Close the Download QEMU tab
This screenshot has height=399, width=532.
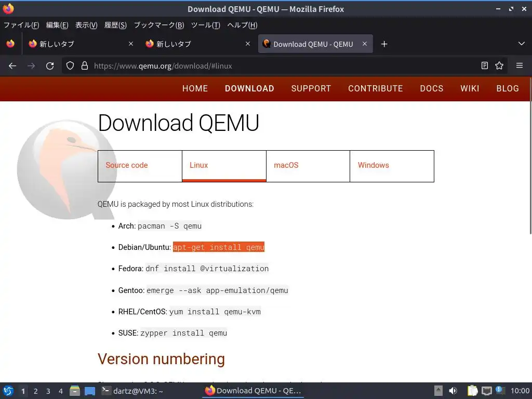pyautogui.click(x=364, y=44)
